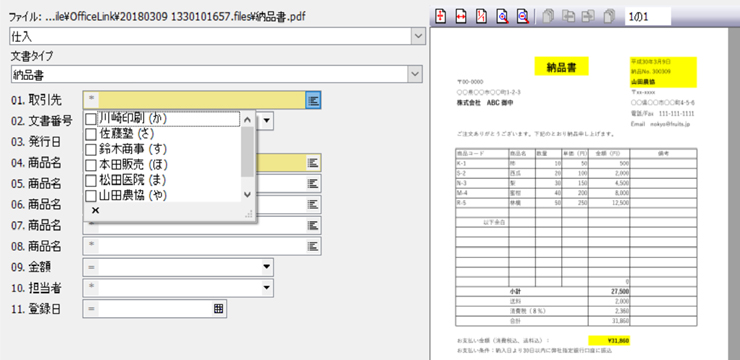Fit page height in PDF viewer
740x360 pixels.
pyautogui.click(x=441, y=16)
